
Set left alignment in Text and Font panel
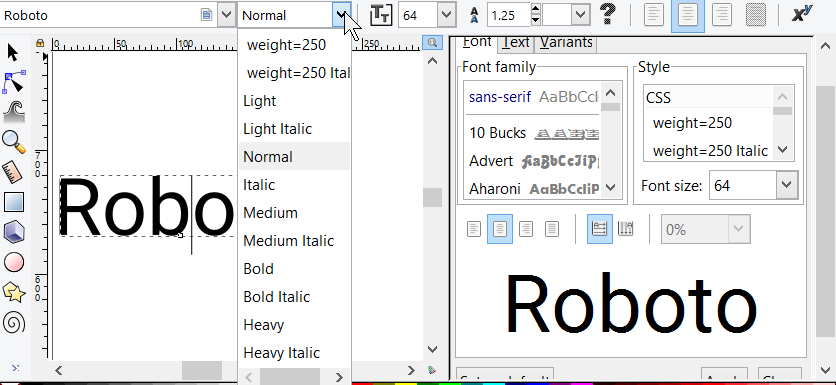point(474,229)
